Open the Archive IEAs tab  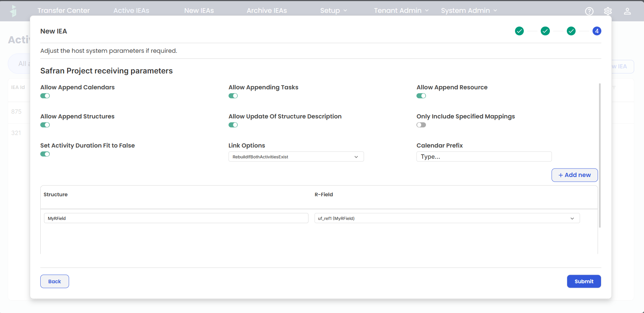[x=267, y=10]
